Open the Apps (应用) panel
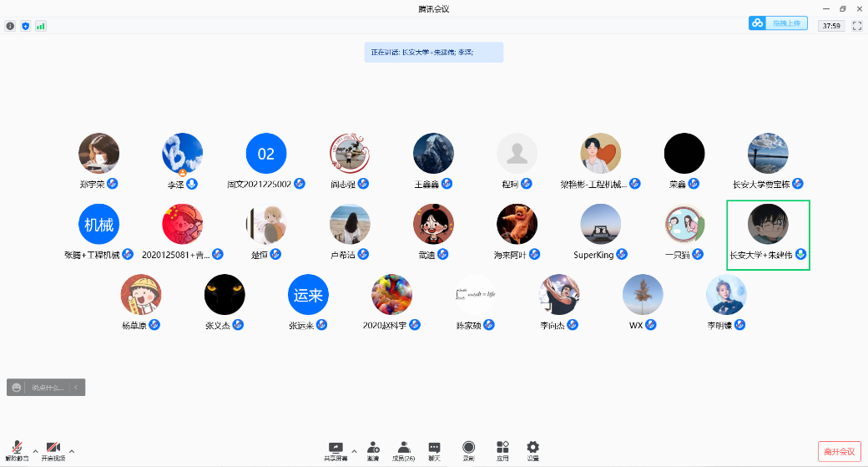 [502, 451]
